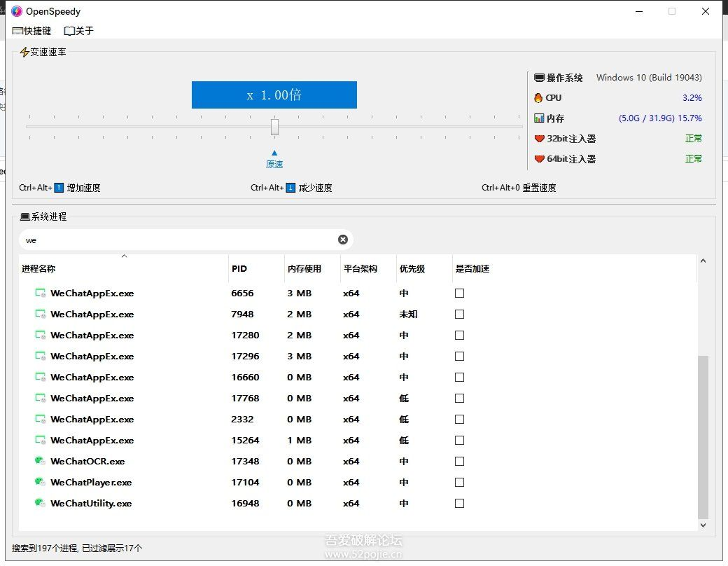Click the process list scrollbar thumb

[703, 437]
